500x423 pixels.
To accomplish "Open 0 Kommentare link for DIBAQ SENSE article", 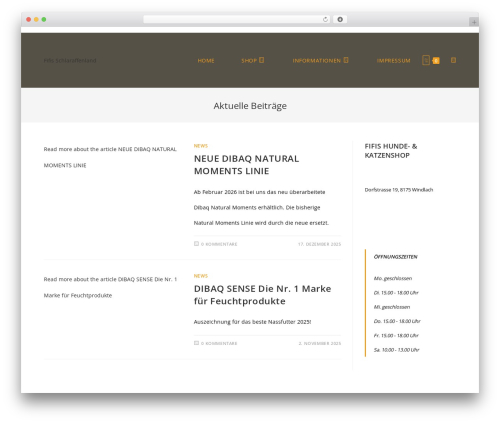I will 219,343.
